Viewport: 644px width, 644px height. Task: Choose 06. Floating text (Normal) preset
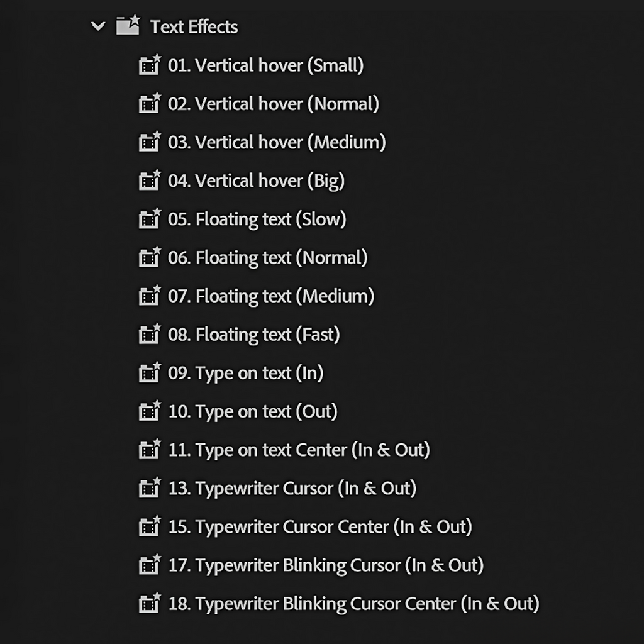coord(267,257)
